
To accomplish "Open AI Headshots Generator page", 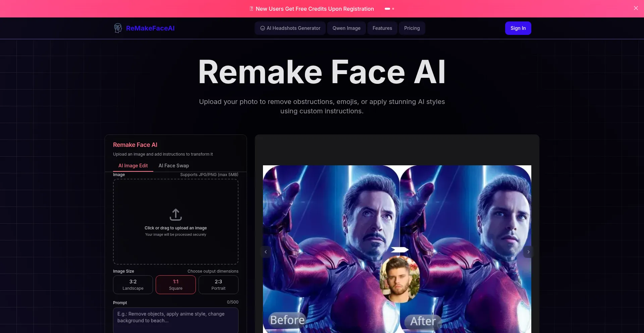I will click(x=290, y=28).
